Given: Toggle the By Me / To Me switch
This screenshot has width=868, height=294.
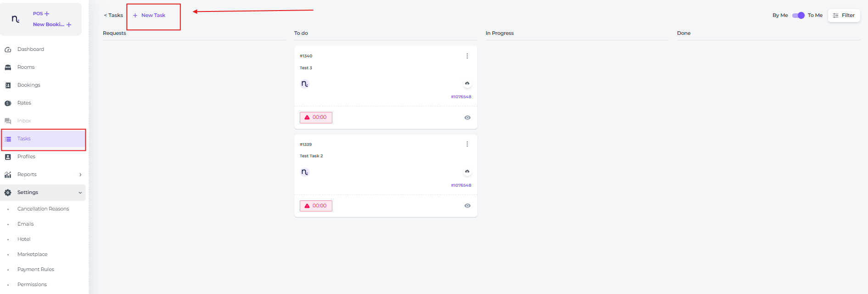Looking at the screenshot, I should tap(798, 16).
